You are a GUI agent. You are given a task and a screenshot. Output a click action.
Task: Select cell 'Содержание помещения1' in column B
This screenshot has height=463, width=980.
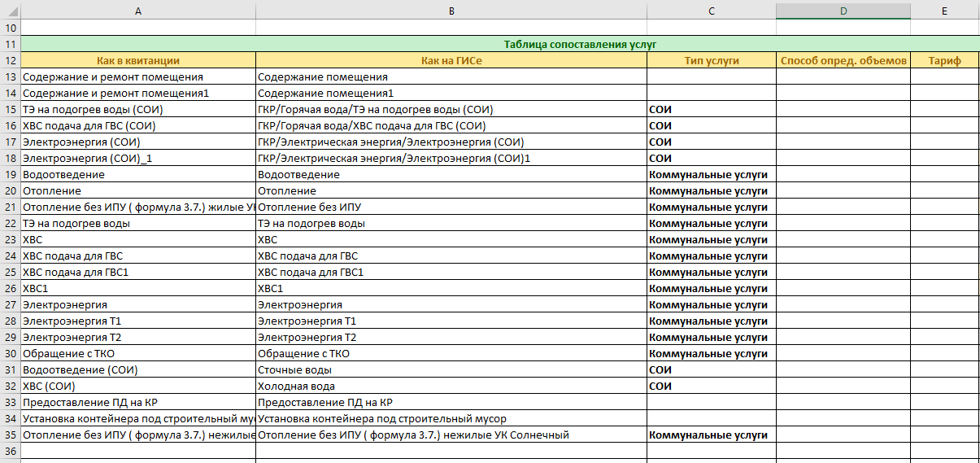(x=451, y=93)
